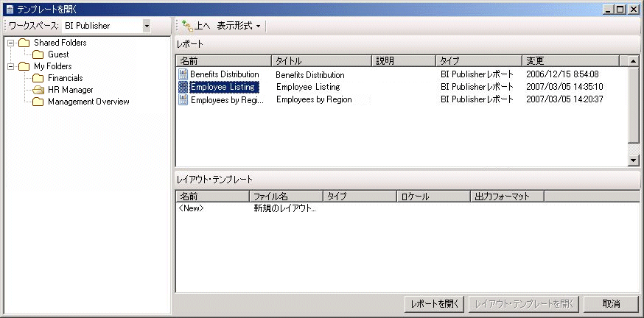
Task: Click the 2007/03/05 14:20:37 modified date
Action: pos(564,99)
